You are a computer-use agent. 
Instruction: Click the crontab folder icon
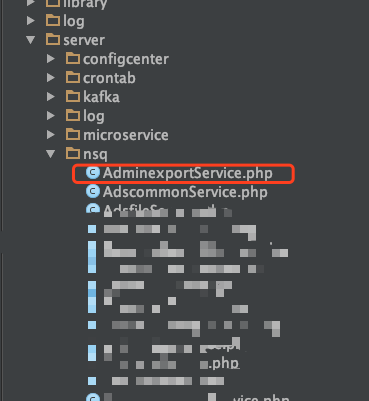click(73, 77)
